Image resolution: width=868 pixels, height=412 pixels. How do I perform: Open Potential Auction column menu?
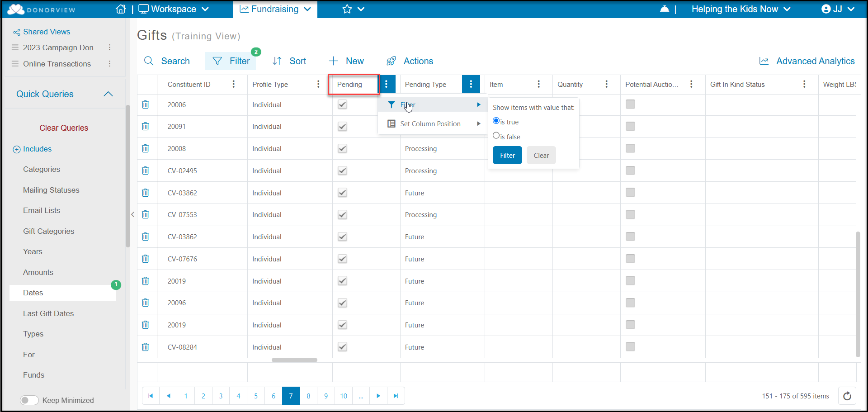(x=692, y=84)
